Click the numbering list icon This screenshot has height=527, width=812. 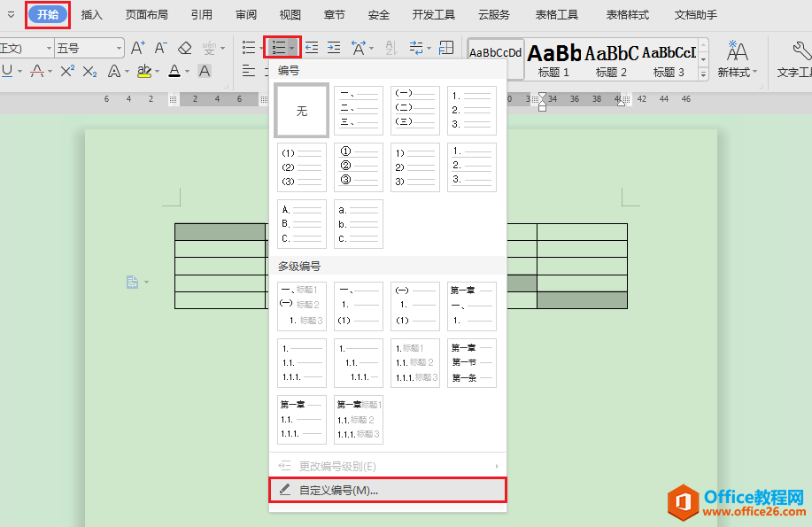coord(279,48)
